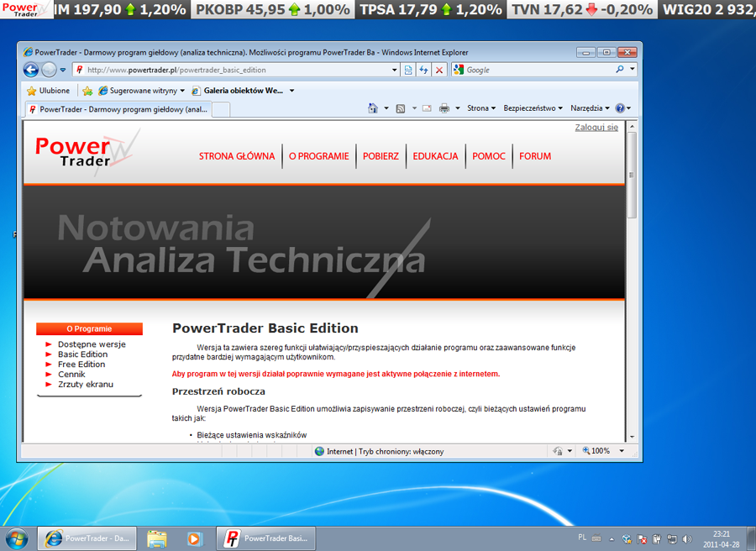Expand the Print options dropdown arrow

(x=458, y=108)
